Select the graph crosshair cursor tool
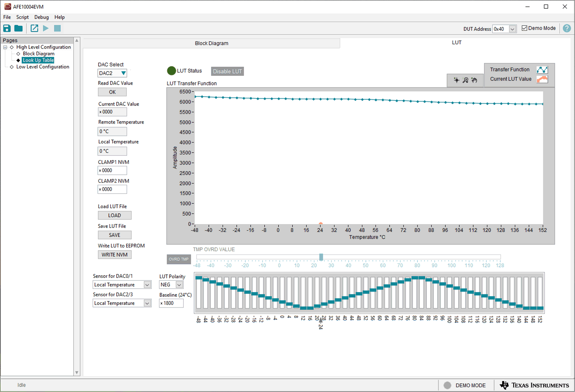 coord(456,80)
